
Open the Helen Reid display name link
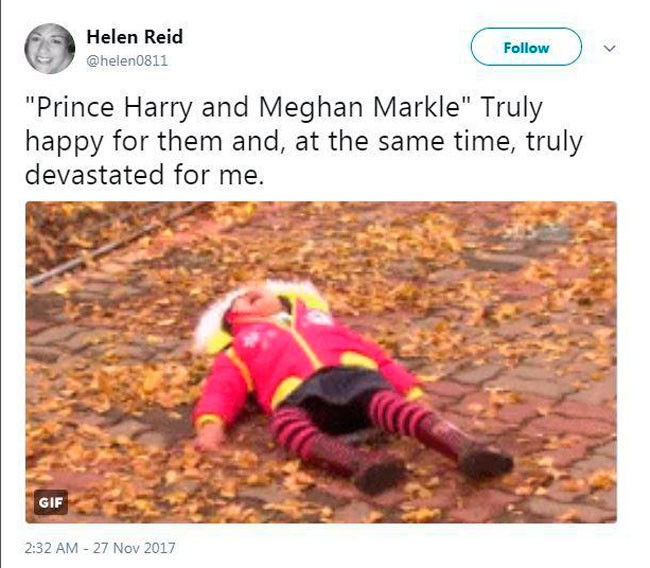[x=135, y=37]
